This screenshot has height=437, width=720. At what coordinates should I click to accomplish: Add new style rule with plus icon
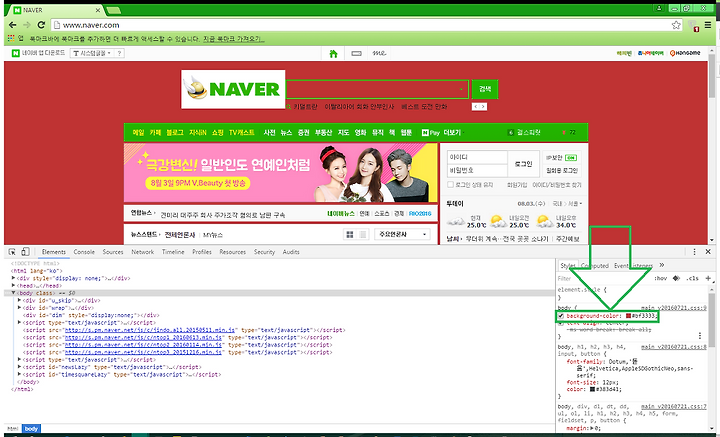[x=708, y=278]
